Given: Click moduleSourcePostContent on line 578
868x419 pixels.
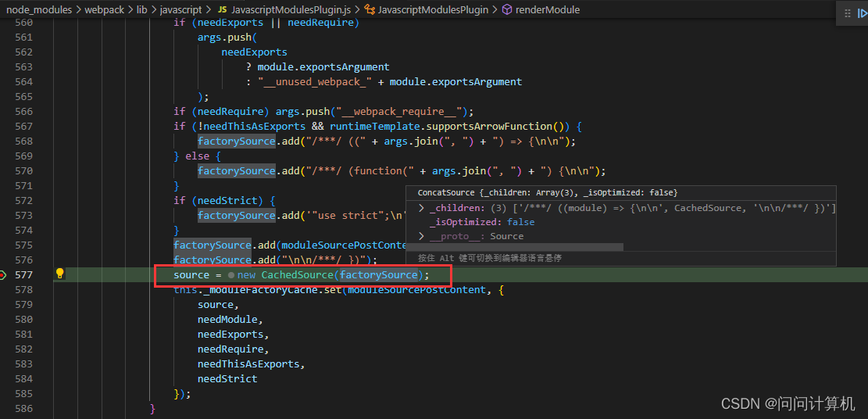Looking at the screenshot, I should [x=417, y=290].
